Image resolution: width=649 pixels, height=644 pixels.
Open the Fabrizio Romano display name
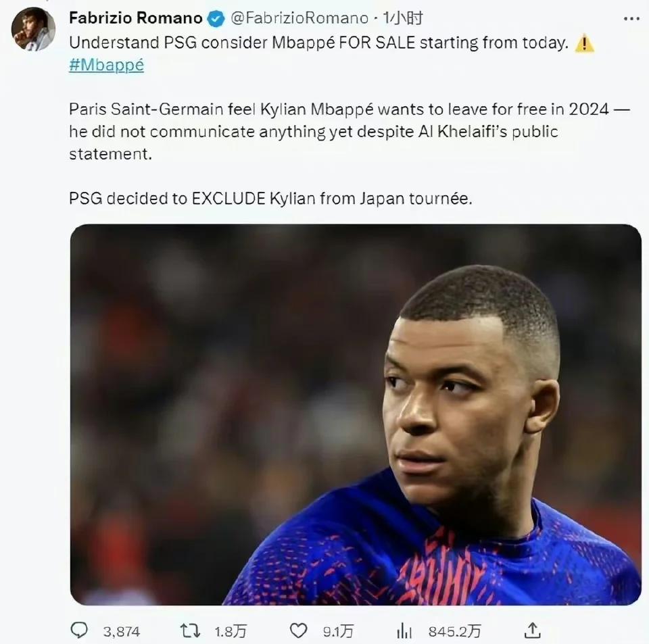tap(136, 19)
